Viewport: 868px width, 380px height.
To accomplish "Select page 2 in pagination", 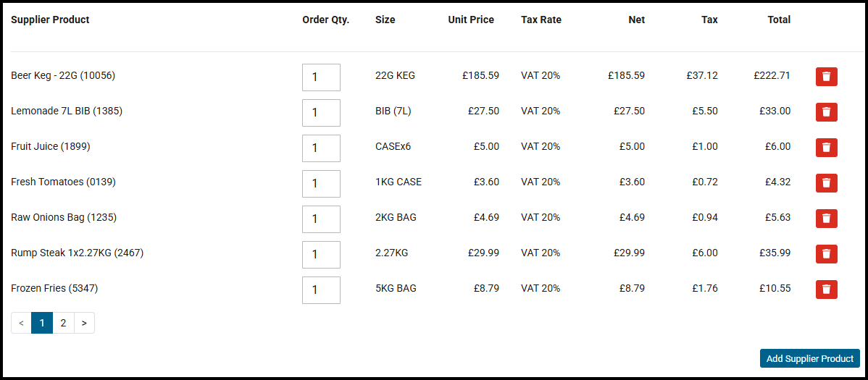I will [x=63, y=323].
